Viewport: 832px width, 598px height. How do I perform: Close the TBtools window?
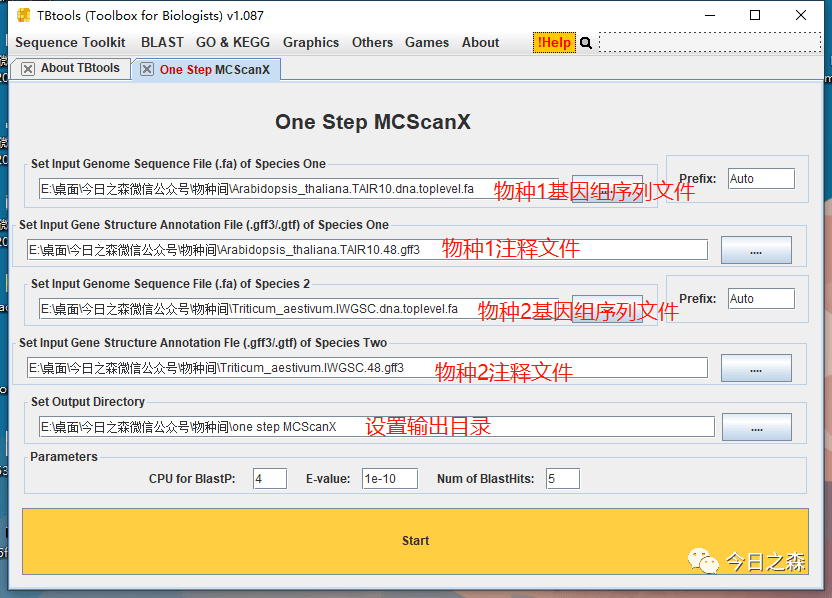click(801, 15)
